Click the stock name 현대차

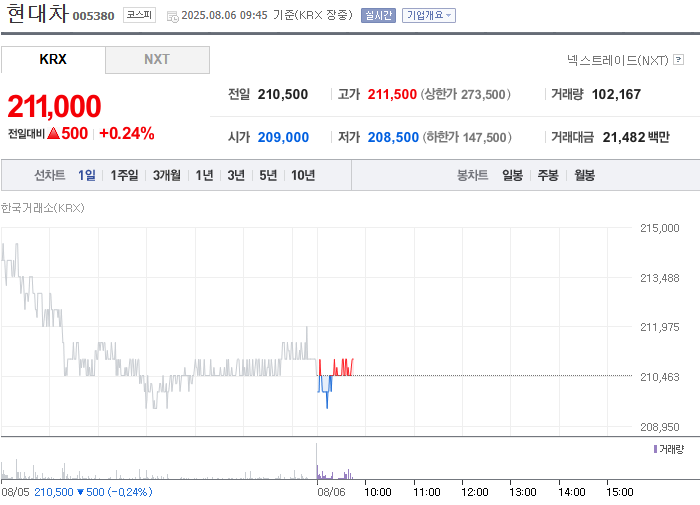38,13
